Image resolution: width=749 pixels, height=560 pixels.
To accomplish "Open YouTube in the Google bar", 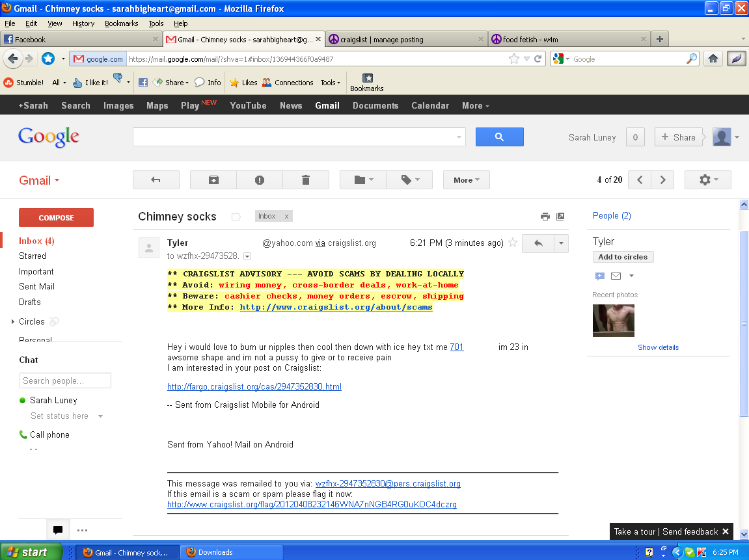I will (x=248, y=105).
